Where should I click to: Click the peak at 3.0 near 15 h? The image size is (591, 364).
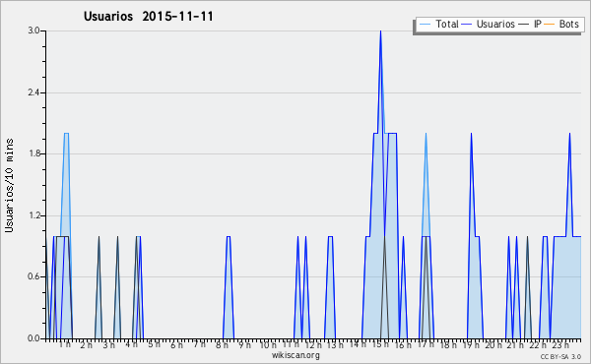(380, 31)
